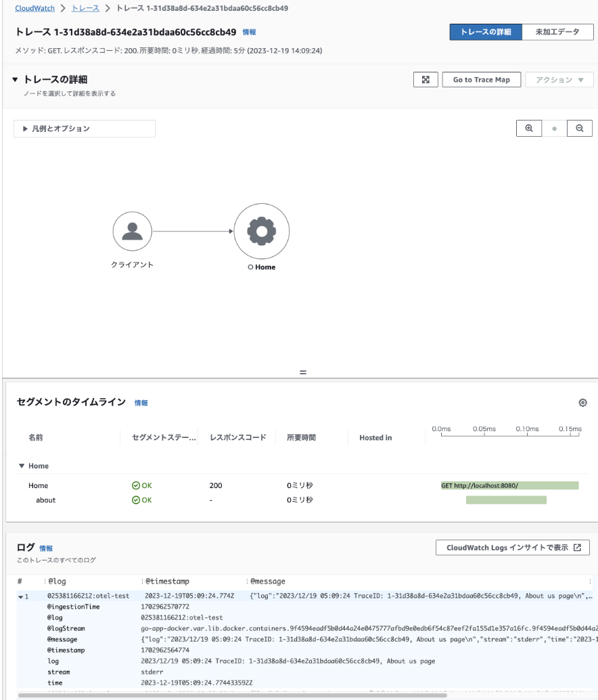Image resolution: width=598 pixels, height=700 pixels.
Task: Zoom out on the trace map
Action: [x=580, y=129]
